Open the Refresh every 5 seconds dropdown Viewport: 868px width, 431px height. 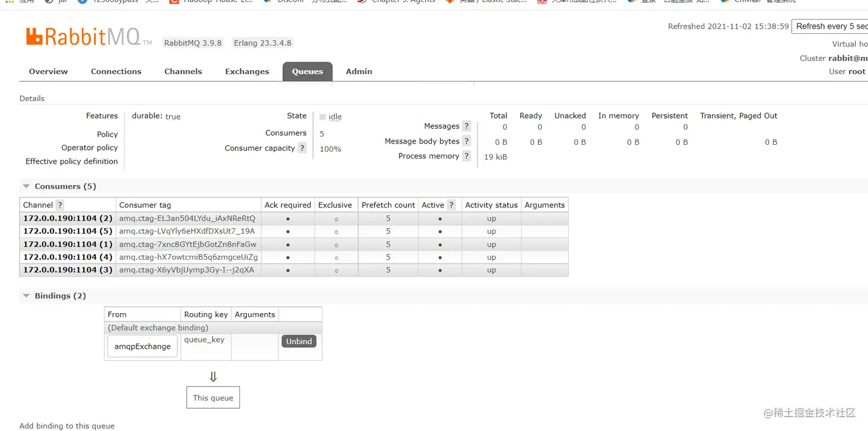[x=830, y=26]
